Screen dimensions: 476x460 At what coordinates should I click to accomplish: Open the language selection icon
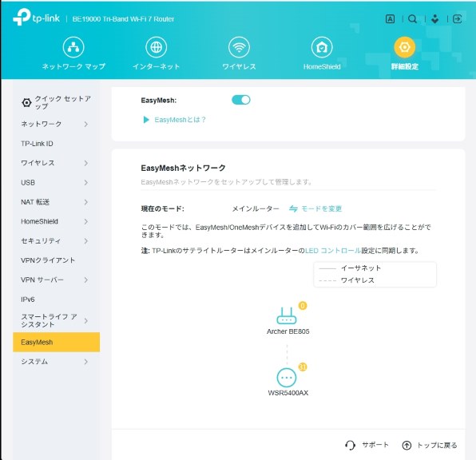pos(390,19)
